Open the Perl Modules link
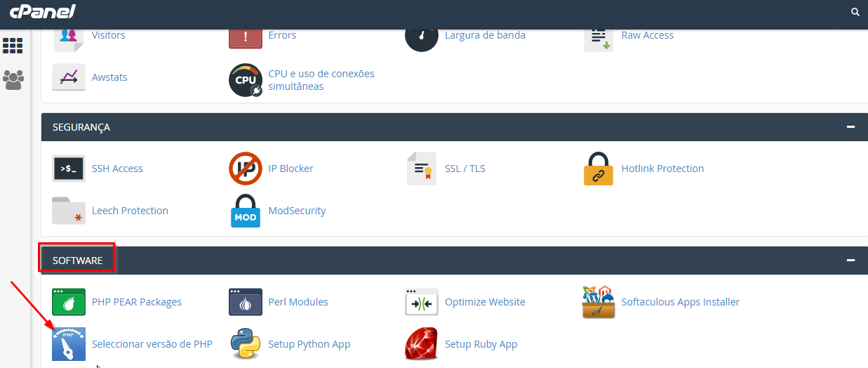 click(298, 302)
